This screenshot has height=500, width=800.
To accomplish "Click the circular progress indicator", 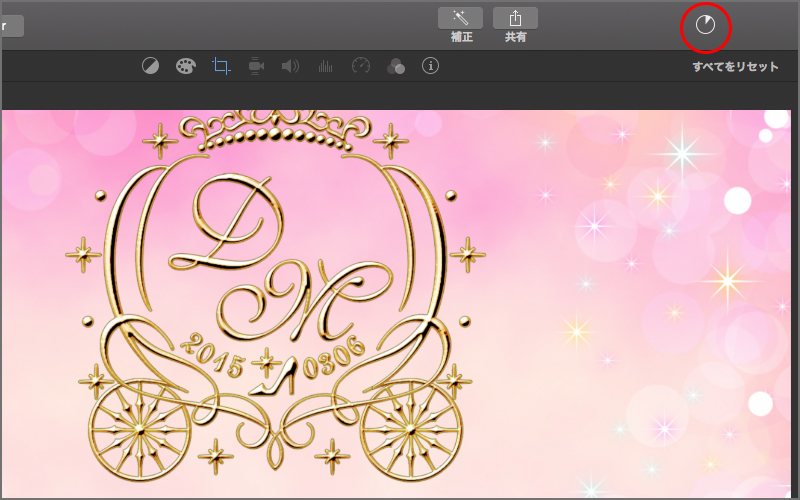I will point(706,25).
